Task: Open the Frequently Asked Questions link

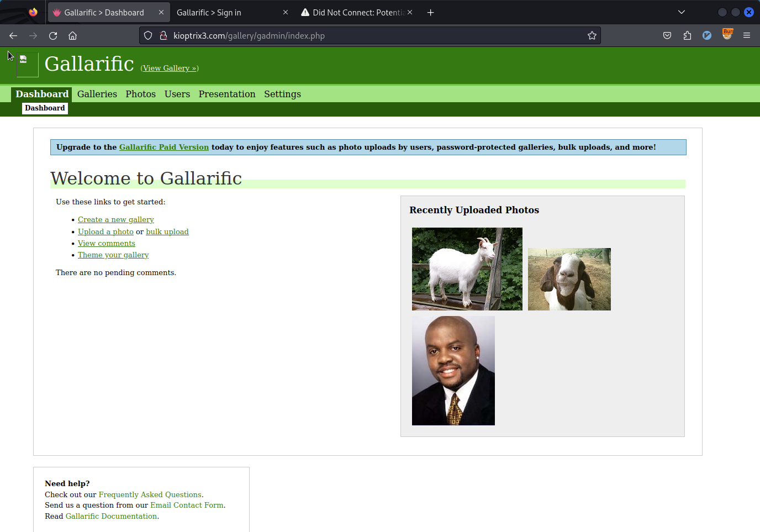Action: [x=150, y=494]
